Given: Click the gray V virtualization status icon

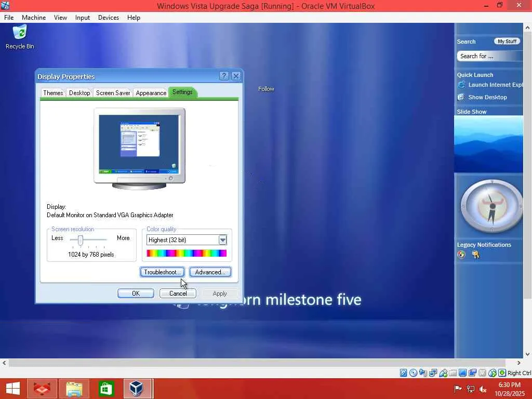Looking at the screenshot, I should 482,373.
